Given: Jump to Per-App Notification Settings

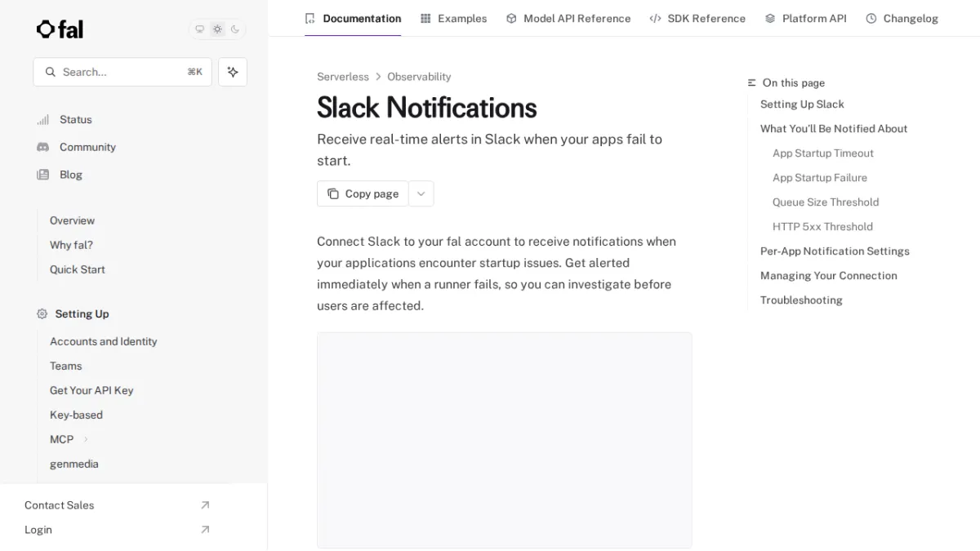Looking at the screenshot, I should tap(835, 251).
